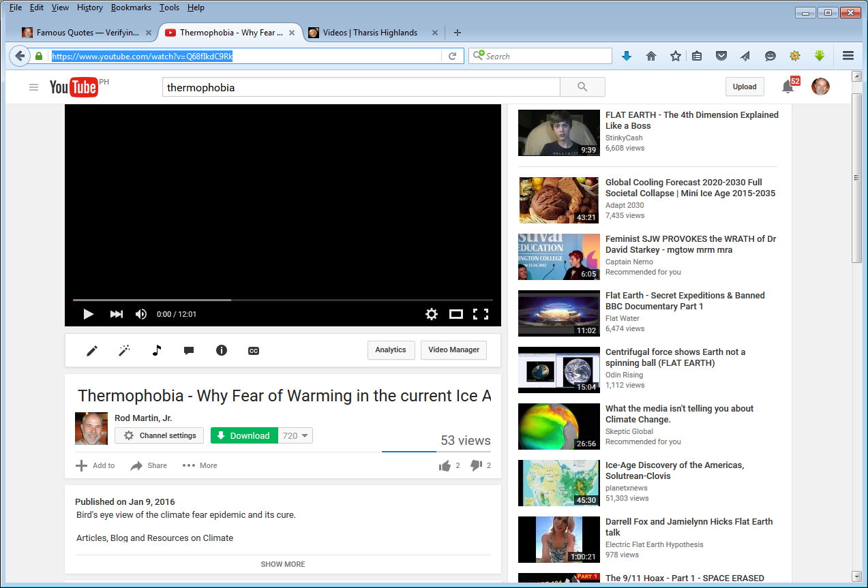
Task: Save page to Pocket icon
Action: click(x=721, y=57)
